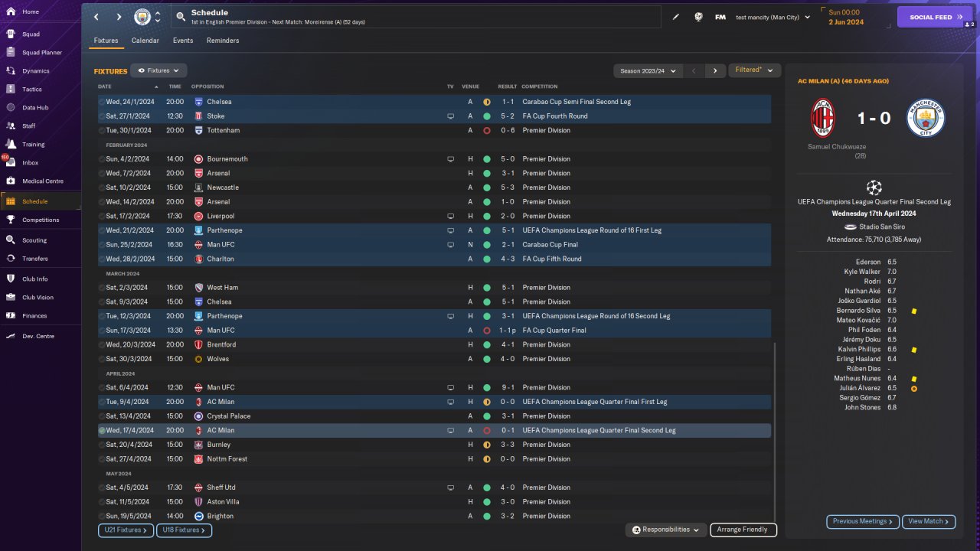Screen dimensions: 980x551
Task: Expand the Responsibilities dropdown
Action: coord(665,530)
